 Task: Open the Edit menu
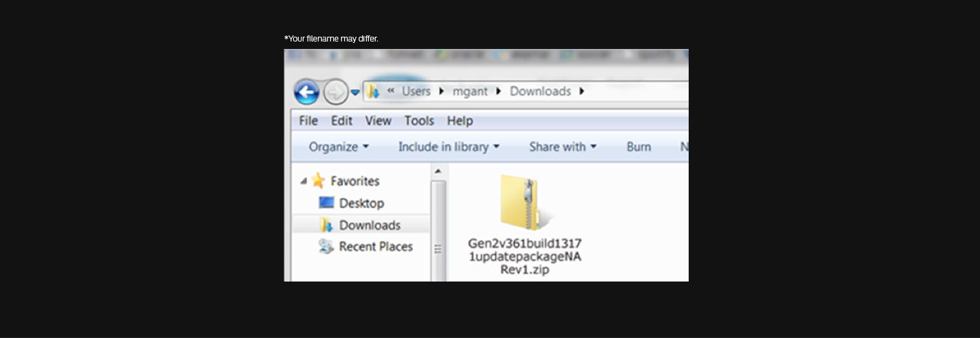342,121
